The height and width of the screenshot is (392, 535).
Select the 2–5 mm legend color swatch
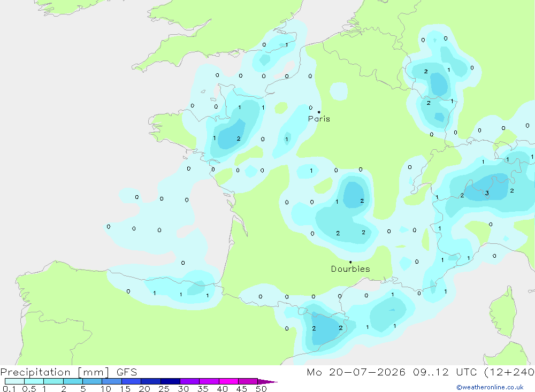coord(73,381)
